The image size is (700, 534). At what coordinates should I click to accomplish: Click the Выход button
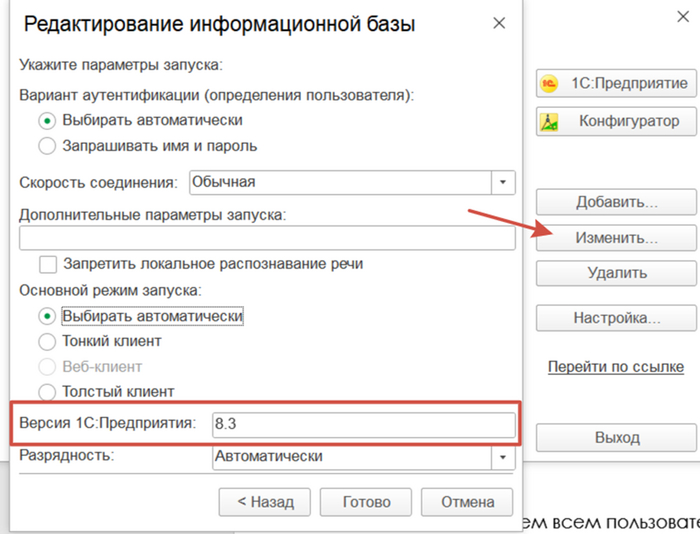[x=616, y=438]
